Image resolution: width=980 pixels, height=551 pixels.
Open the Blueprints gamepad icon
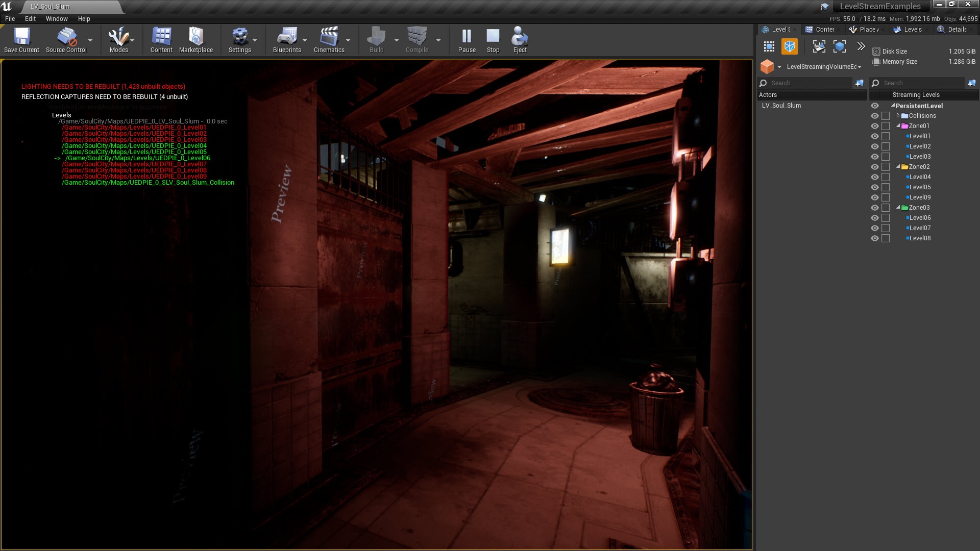(x=287, y=37)
